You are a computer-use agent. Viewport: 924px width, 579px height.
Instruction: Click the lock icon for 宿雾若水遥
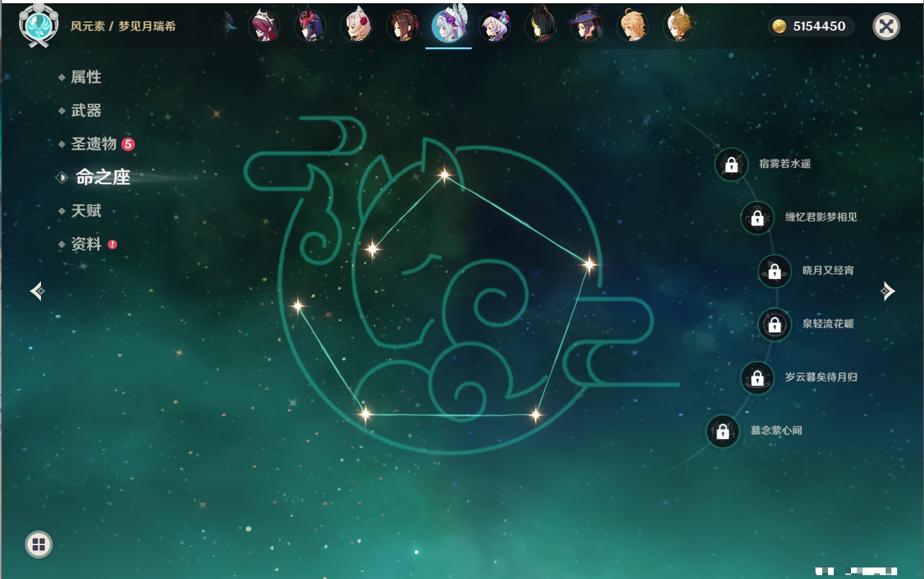(731, 164)
